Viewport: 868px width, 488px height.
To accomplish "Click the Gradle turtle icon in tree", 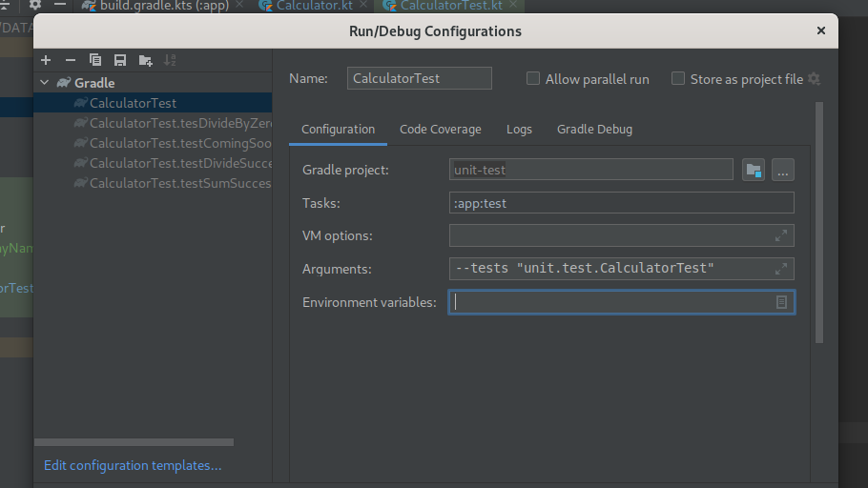I will [64, 83].
